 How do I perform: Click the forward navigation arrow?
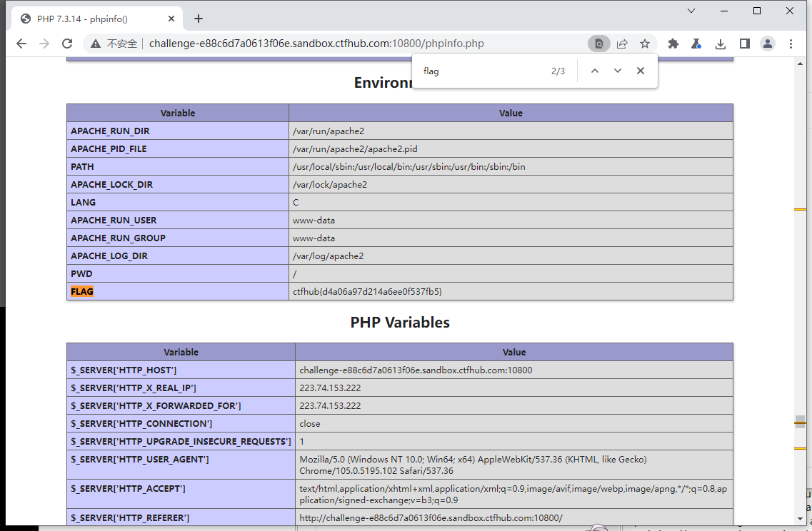click(44, 44)
